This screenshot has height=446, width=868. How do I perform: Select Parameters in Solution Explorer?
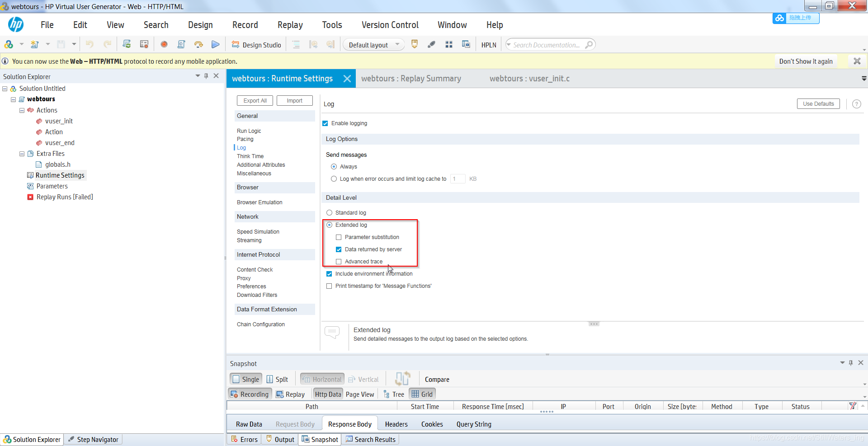[52, 186]
